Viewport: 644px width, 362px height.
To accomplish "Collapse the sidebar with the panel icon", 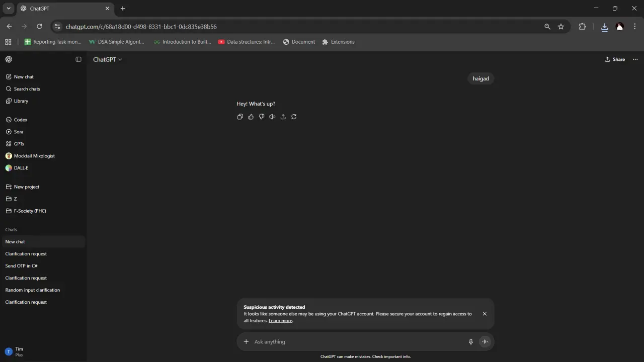I will click(x=78, y=59).
